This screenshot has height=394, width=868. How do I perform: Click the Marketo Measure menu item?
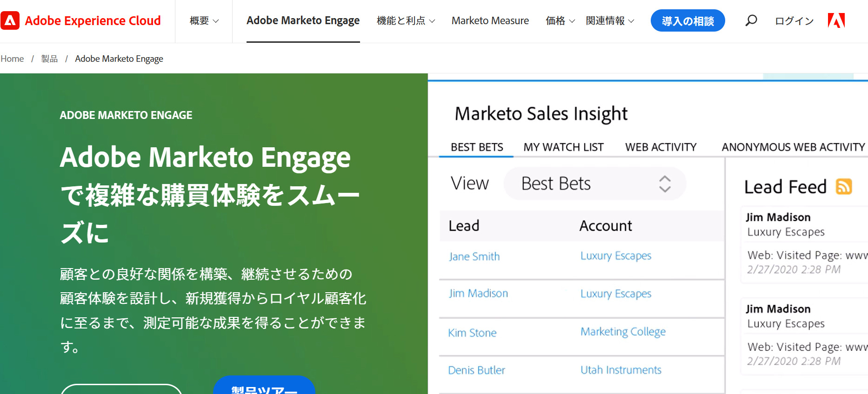point(490,20)
